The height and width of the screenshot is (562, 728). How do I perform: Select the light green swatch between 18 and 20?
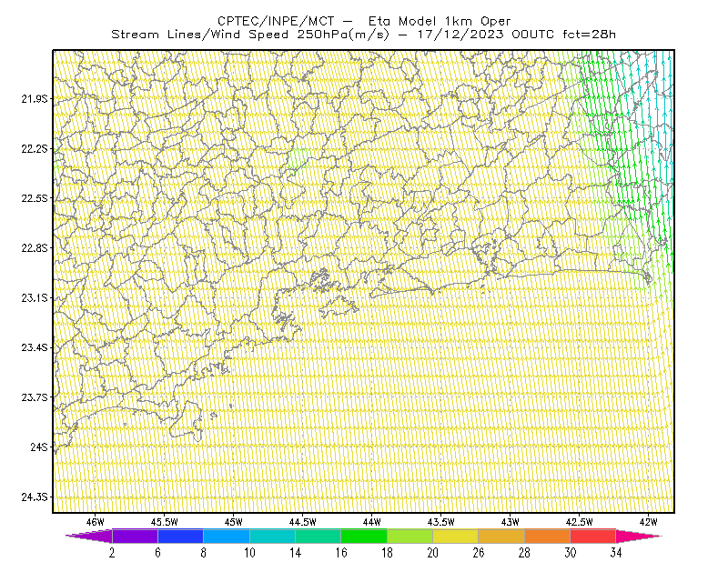click(x=409, y=536)
